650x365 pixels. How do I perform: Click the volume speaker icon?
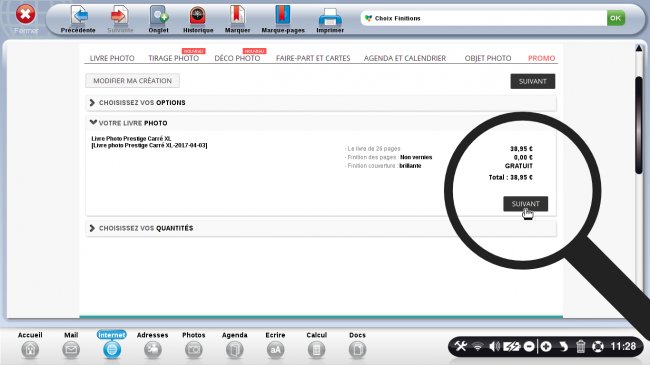(494, 346)
